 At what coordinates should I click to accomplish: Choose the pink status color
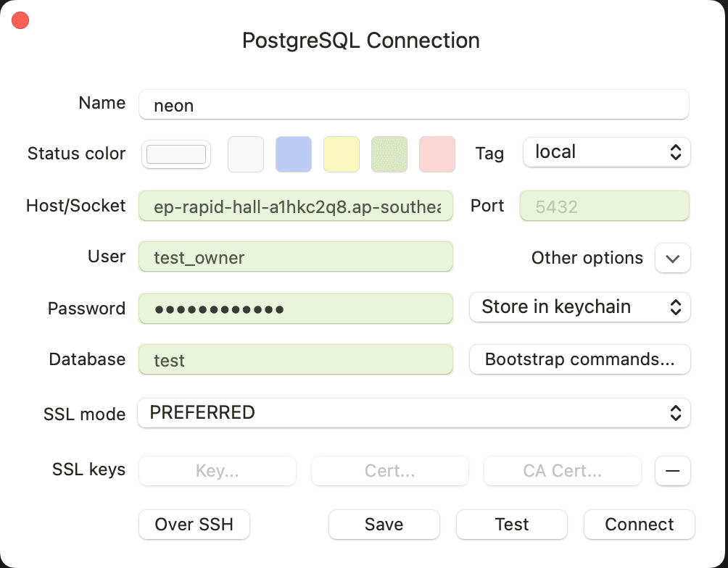tap(437, 154)
